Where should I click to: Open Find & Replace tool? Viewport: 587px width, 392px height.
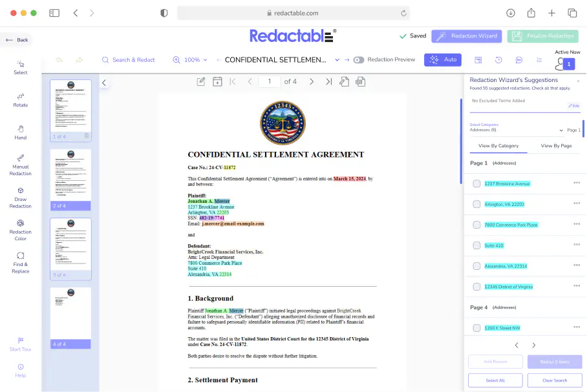(21, 263)
